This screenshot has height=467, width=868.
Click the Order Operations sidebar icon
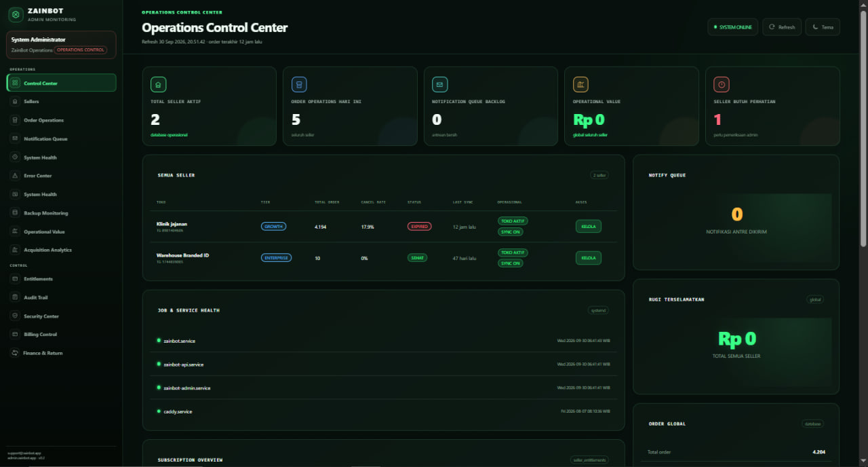tap(16, 120)
